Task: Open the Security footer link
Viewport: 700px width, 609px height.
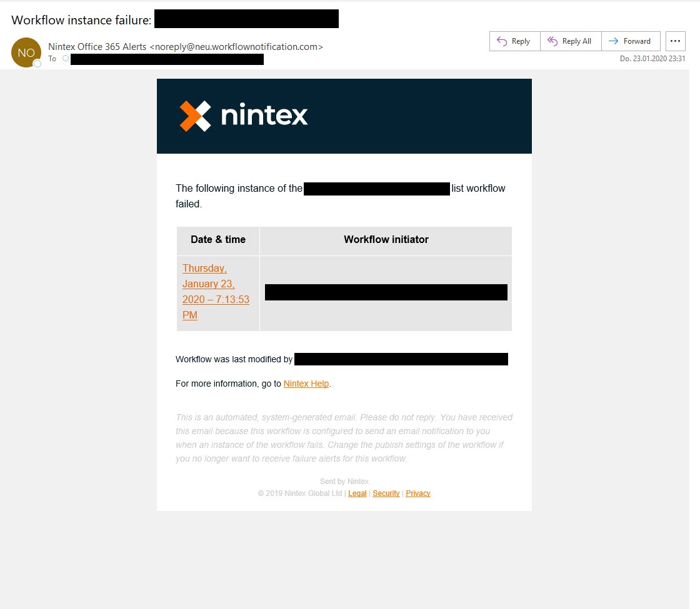Action: click(386, 493)
